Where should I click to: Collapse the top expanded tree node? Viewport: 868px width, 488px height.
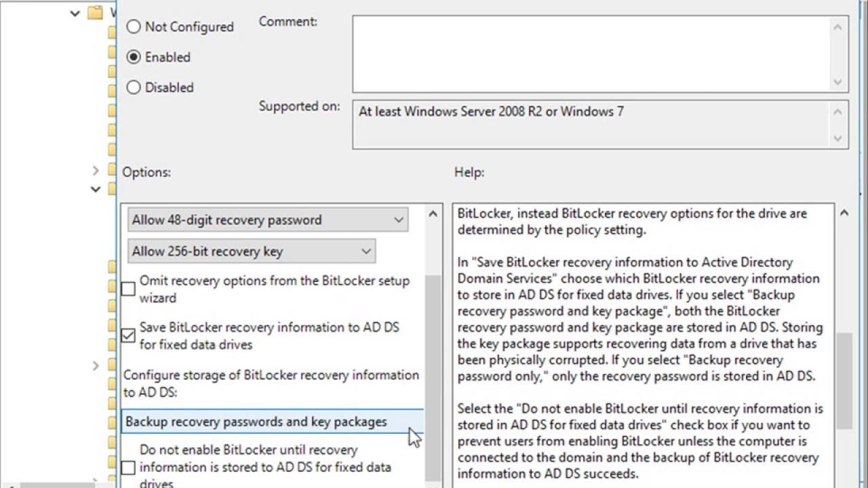[75, 13]
